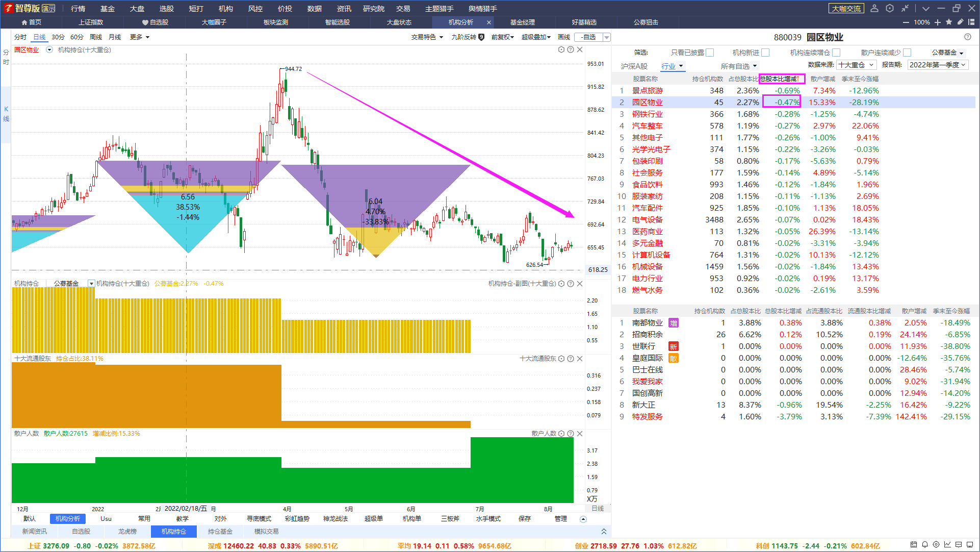This screenshot has height=552, width=980.
Task: Click the monitor screen icon in status bar
Action: (970, 545)
